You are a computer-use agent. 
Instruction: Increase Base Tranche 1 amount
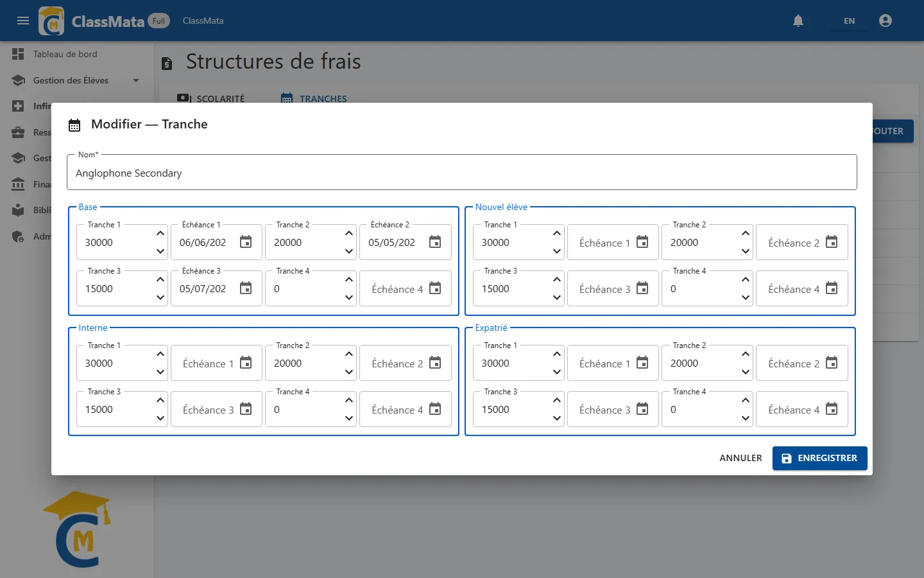point(160,233)
